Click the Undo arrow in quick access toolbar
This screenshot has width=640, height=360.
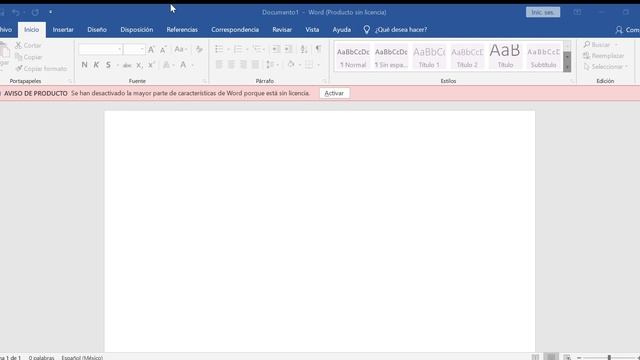(x=16, y=12)
